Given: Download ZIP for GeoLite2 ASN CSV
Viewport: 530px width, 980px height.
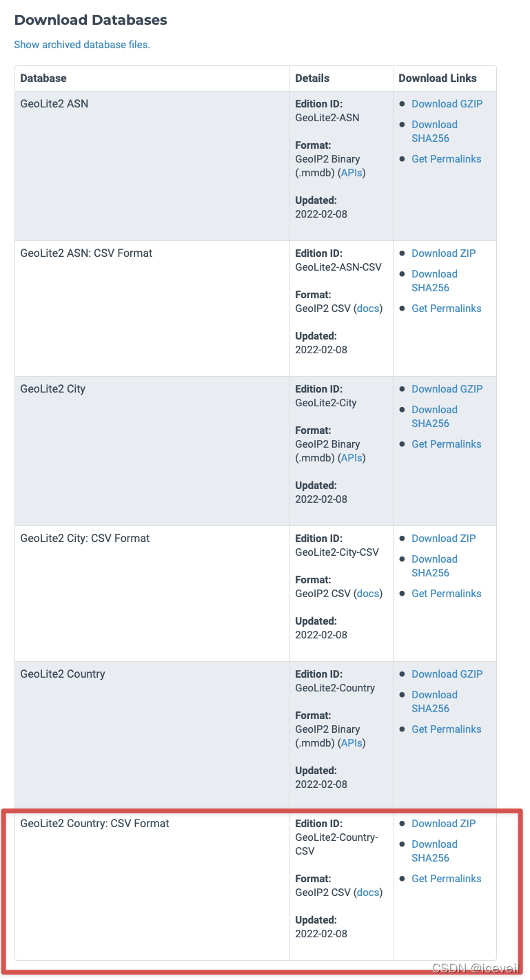Looking at the screenshot, I should click(443, 253).
